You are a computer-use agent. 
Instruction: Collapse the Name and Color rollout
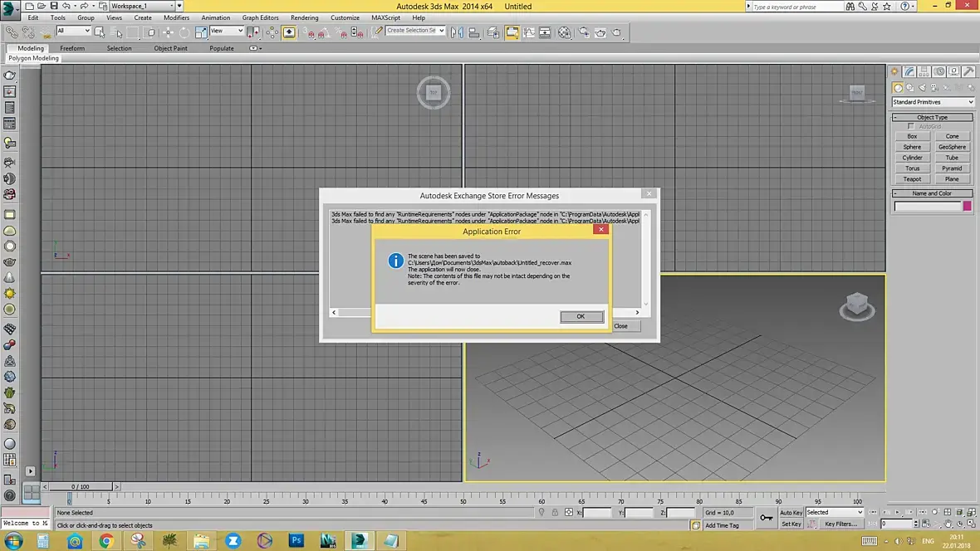tap(932, 193)
